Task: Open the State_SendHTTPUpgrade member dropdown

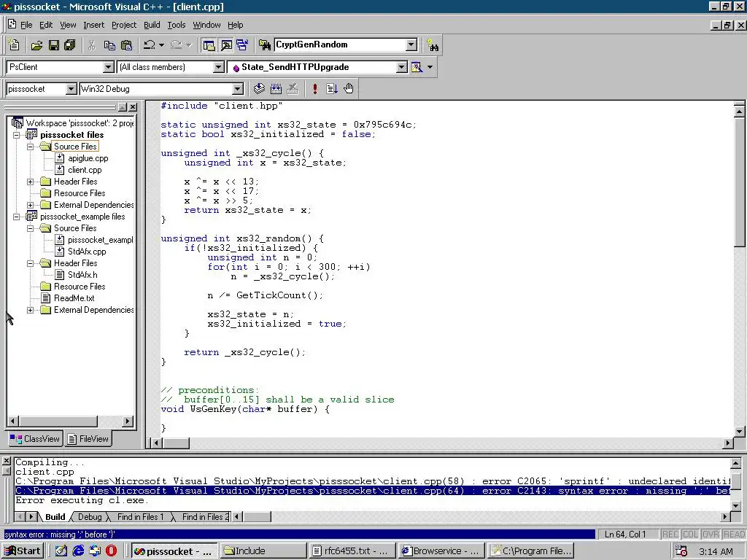Action: 402,67
